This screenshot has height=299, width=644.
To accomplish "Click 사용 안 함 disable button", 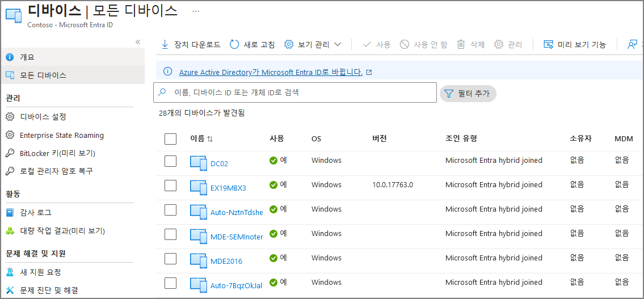I will pyautogui.click(x=423, y=45).
